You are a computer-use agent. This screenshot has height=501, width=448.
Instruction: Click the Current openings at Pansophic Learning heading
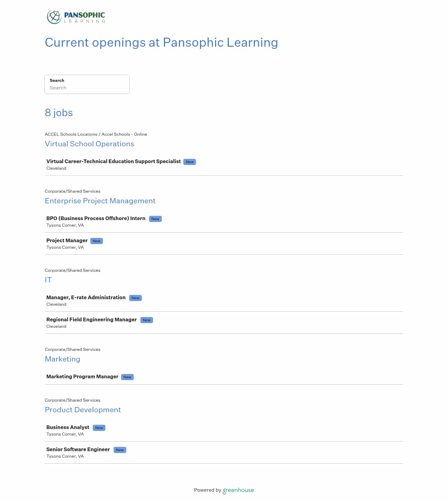click(161, 43)
